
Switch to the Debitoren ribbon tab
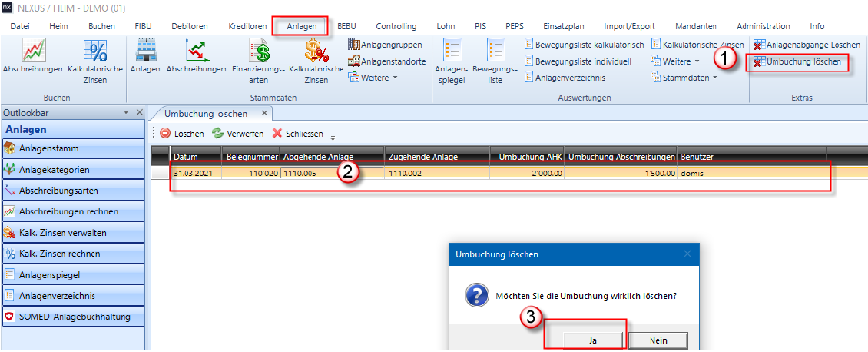[190, 26]
